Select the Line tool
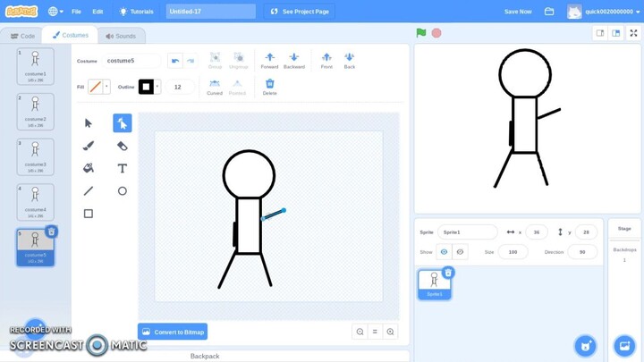Screen dimensions: 644x362 (x=89, y=190)
